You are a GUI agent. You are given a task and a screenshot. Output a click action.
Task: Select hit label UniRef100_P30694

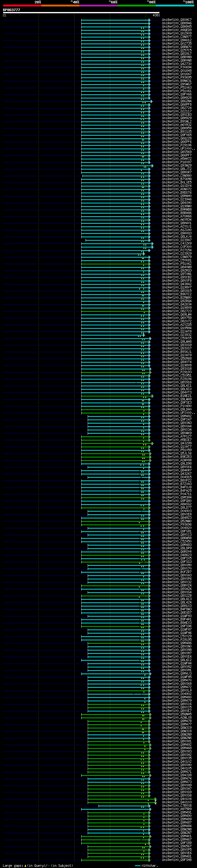(x=176, y=67)
